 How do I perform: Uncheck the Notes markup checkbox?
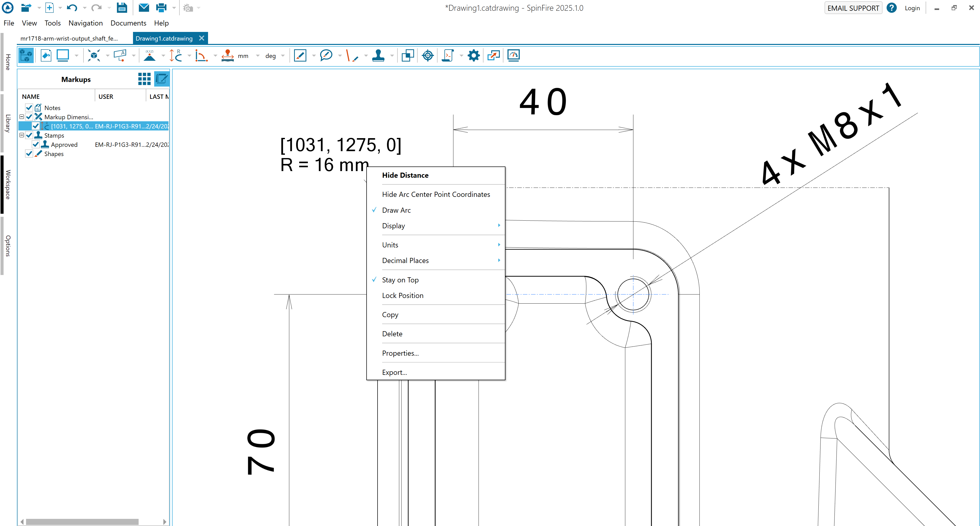click(29, 108)
